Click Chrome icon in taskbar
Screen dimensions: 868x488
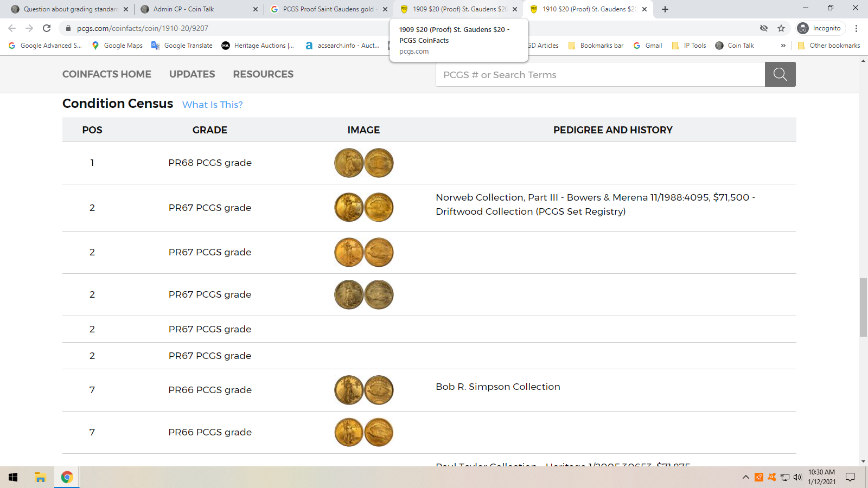[67, 477]
